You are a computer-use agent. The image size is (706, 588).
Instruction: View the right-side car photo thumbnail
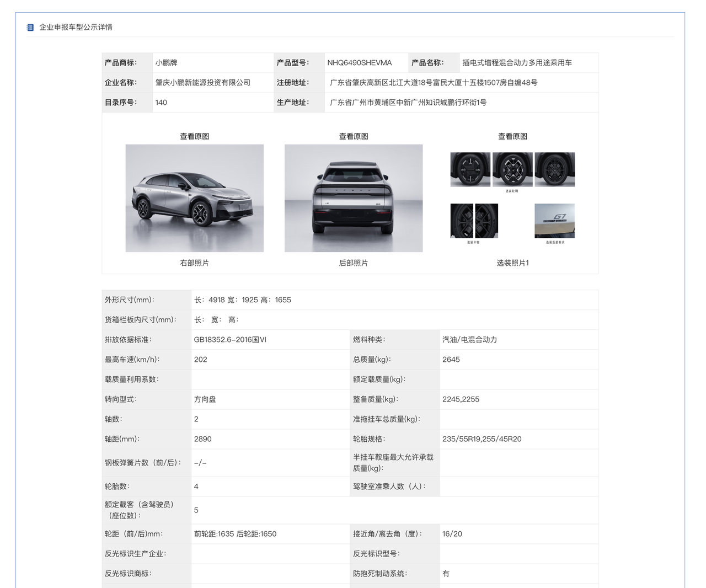point(195,198)
